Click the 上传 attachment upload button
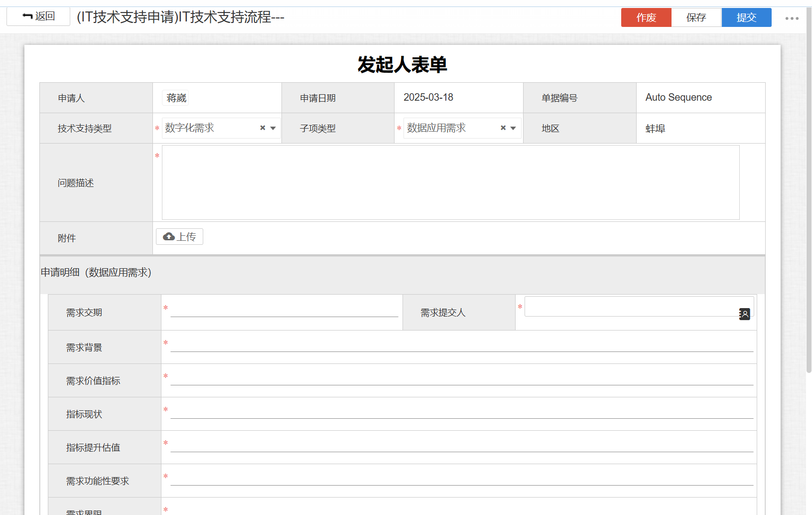The height and width of the screenshot is (515, 812). pos(179,237)
